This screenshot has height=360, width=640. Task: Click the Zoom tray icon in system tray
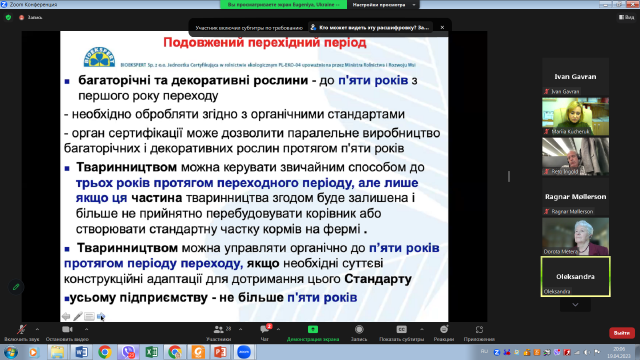click(497, 352)
